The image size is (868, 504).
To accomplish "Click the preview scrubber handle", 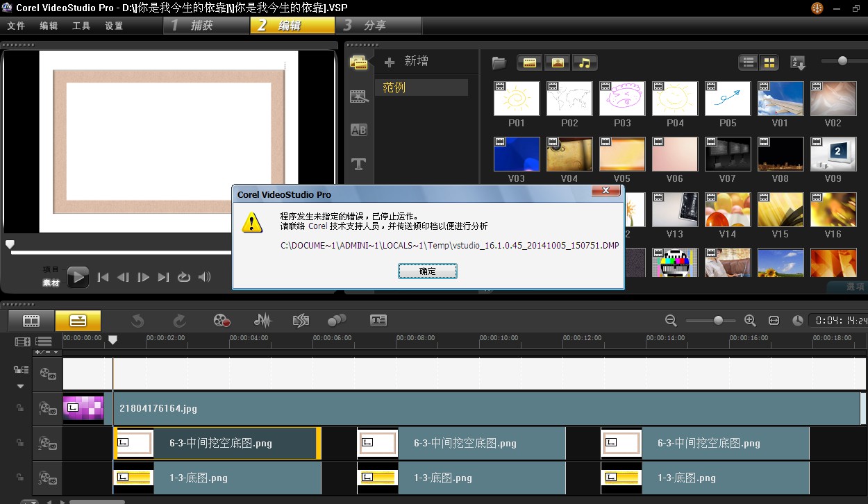I will pos(10,244).
